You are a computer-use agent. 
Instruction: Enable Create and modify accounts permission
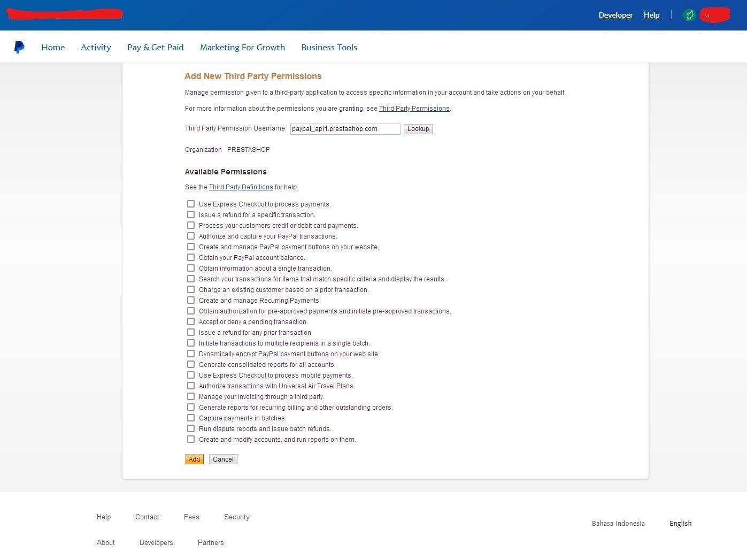pyautogui.click(x=191, y=439)
